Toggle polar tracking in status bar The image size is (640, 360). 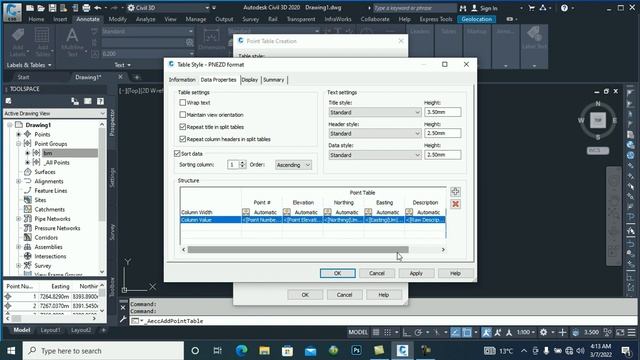418,332
